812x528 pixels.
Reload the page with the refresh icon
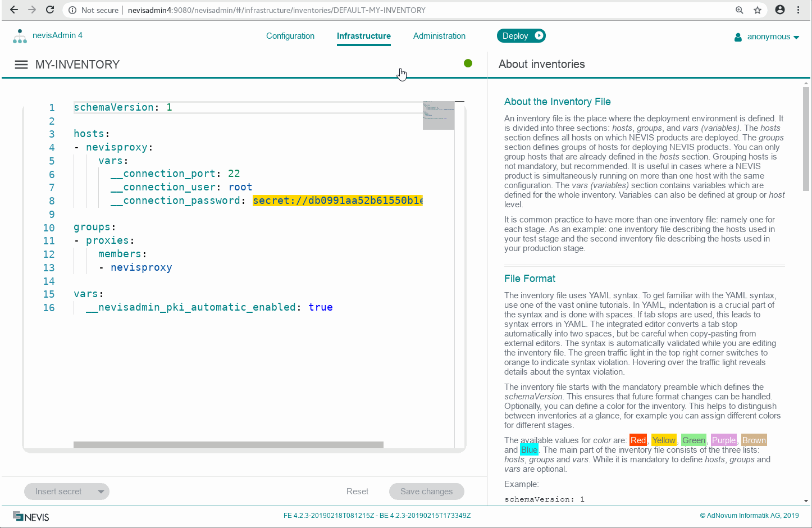(x=50, y=10)
